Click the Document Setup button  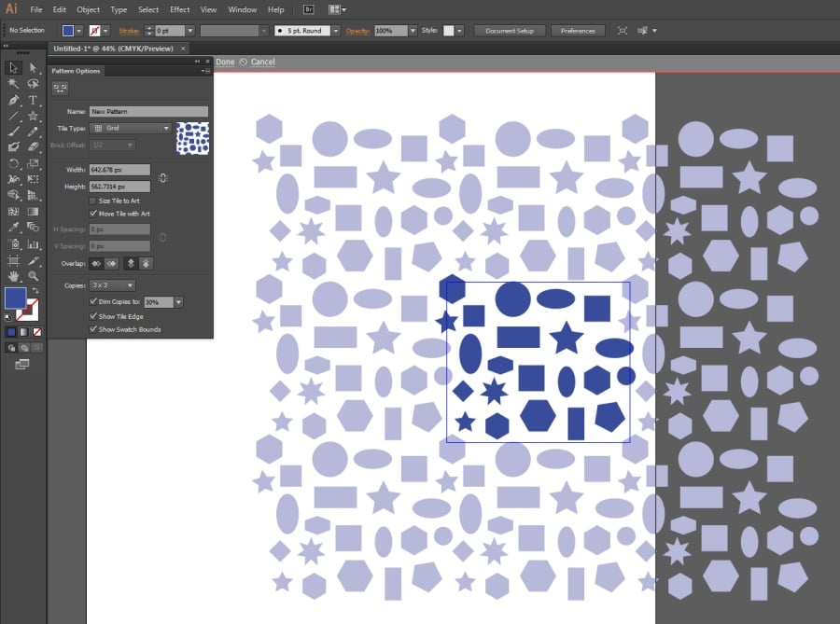[510, 31]
